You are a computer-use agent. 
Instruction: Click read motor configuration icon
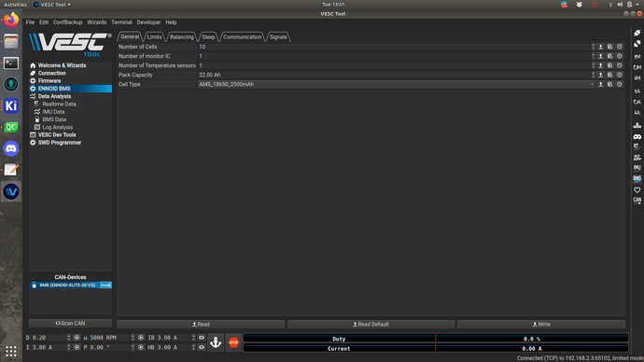coord(637,56)
